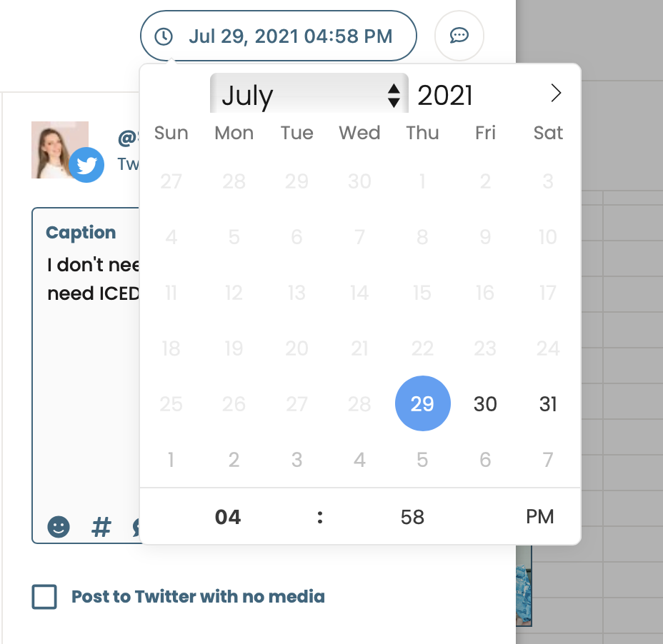Open the comment bubble icon
The image size is (663, 644).
coord(459,36)
